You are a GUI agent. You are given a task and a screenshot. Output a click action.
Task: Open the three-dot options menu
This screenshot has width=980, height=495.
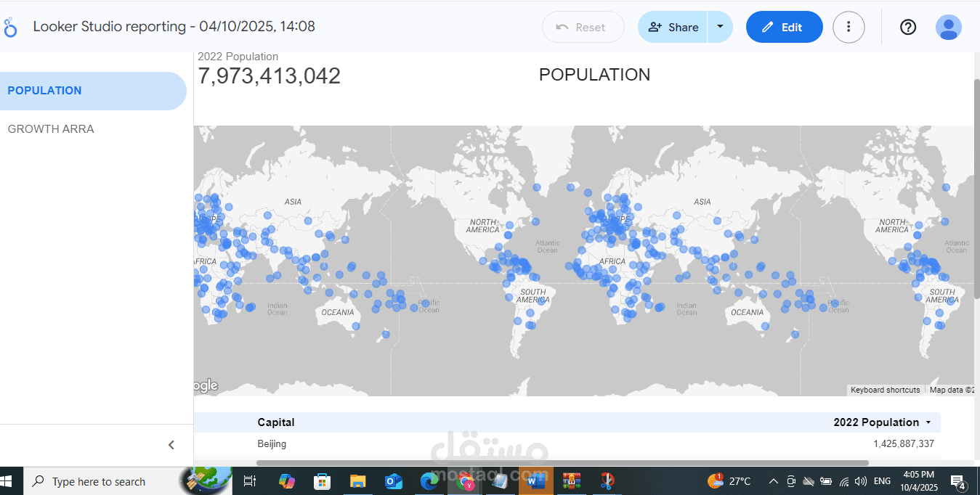(x=849, y=27)
